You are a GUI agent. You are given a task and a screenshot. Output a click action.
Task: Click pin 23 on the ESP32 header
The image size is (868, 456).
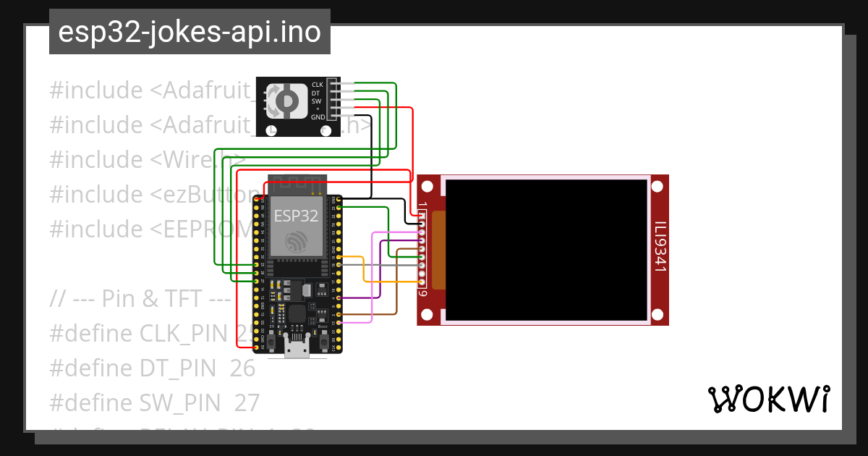[x=339, y=208]
